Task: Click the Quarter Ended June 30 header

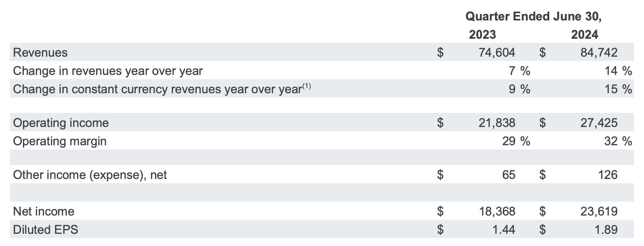Action: [x=533, y=16]
